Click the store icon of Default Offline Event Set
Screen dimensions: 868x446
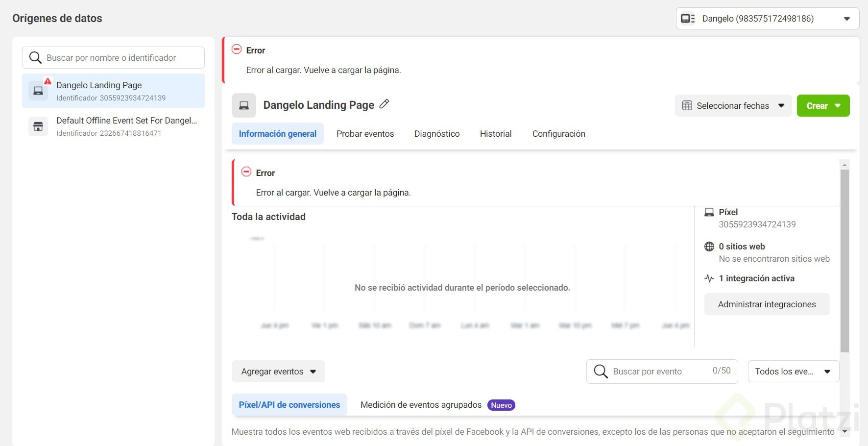point(38,126)
